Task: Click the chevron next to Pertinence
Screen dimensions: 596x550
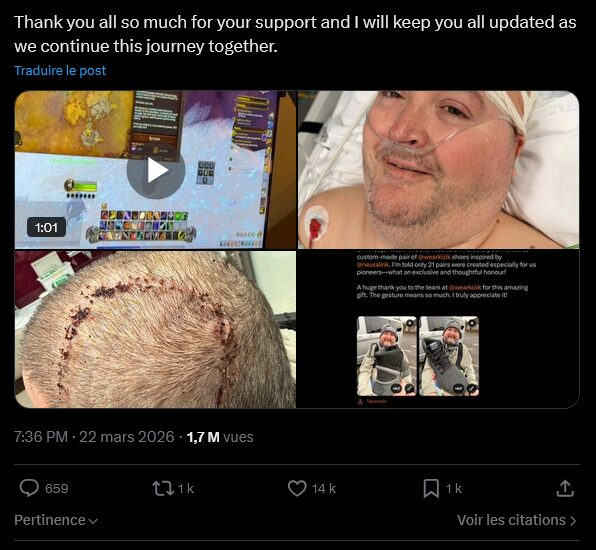Action: coord(93,521)
